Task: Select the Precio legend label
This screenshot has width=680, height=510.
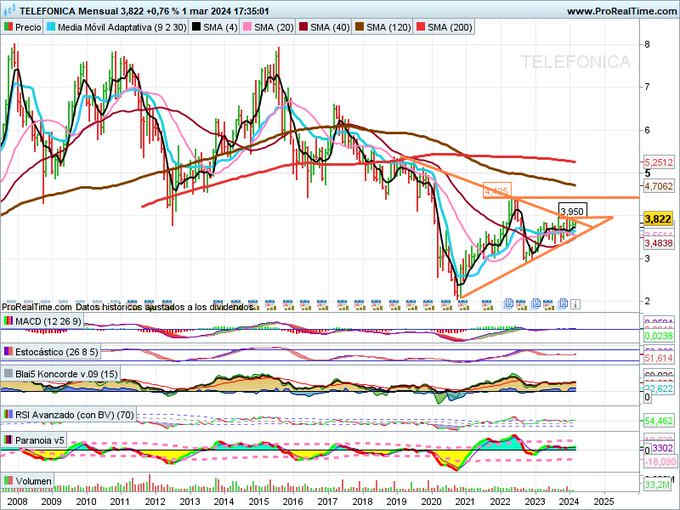Action: (x=28, y=27)
